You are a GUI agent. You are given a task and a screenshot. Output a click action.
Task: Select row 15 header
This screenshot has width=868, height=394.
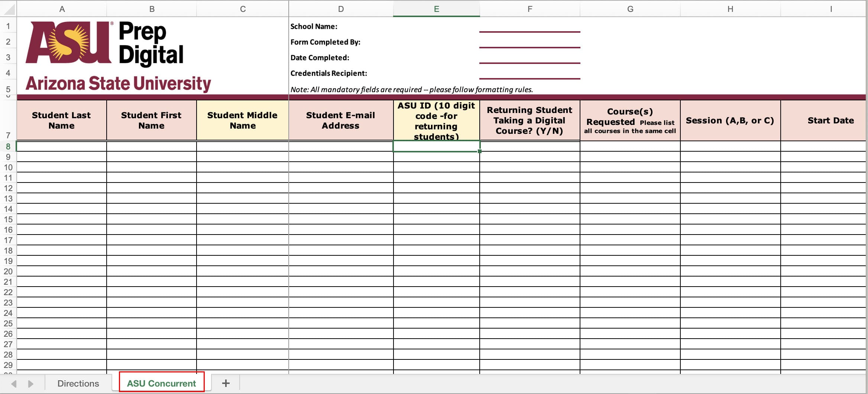[x=8, y=219]
